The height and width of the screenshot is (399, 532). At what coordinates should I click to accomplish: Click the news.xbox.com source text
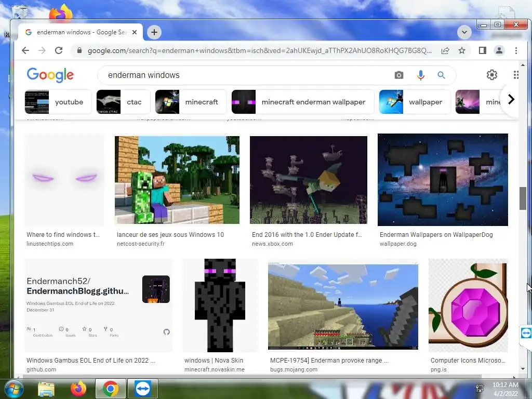272,244
